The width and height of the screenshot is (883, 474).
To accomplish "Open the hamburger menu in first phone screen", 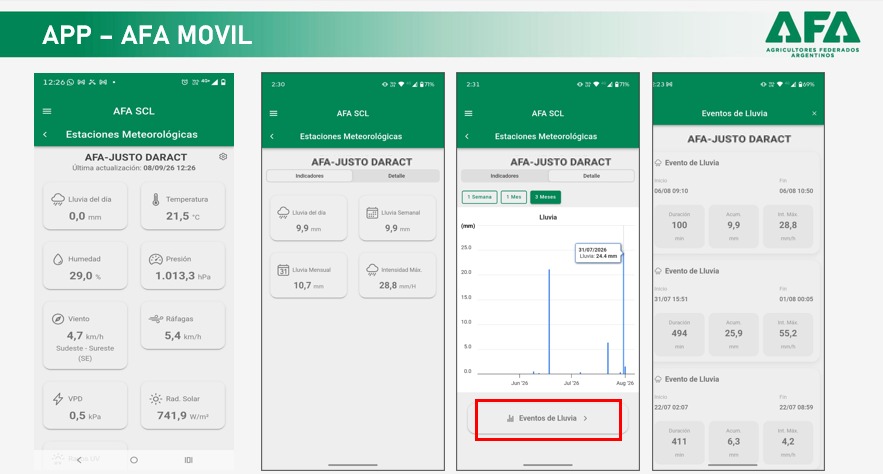I will pos(47,111).
